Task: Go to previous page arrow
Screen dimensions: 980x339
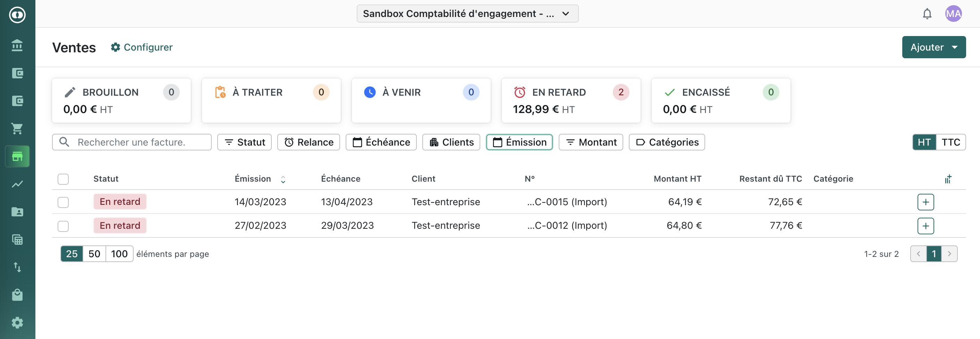Action: point(918,254)
